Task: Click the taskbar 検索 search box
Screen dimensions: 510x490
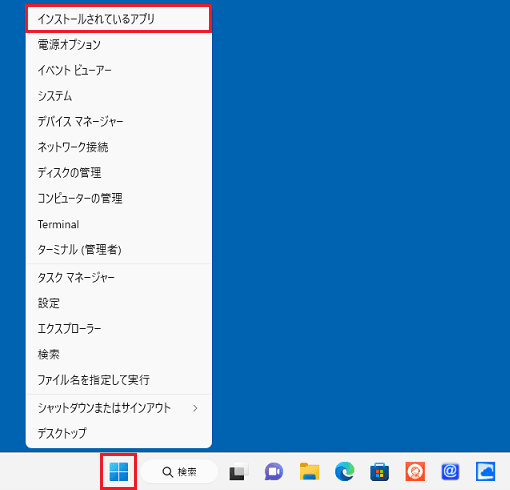Action: pos(179,472)
